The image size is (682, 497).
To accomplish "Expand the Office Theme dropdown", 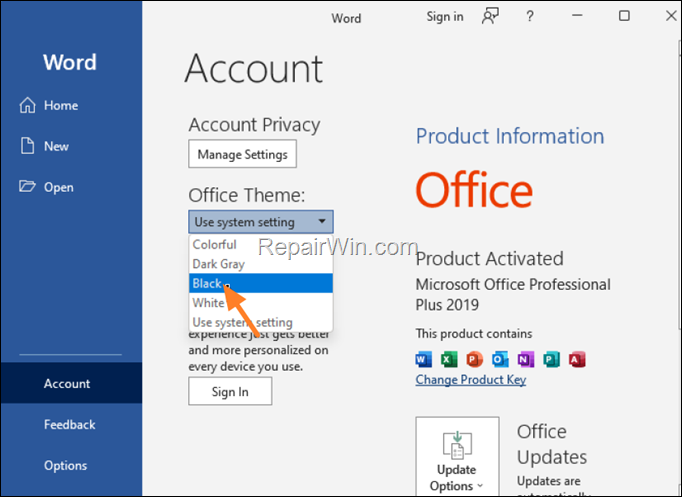I will click(261, 222).
